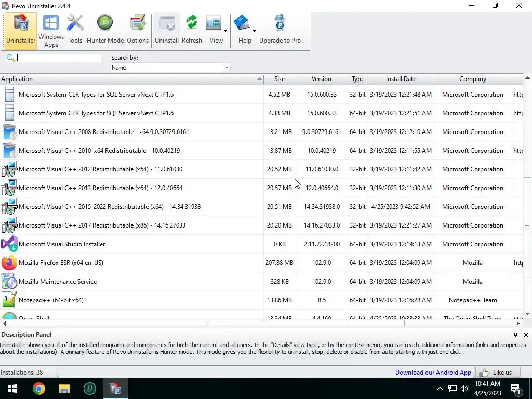Click install date '4/25/2023 9:42:52 AM'
This screenshot has height=399, width=532.
(401, 207)
